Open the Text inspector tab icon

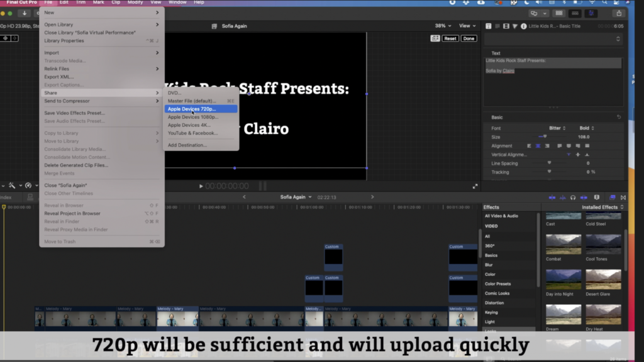click(488, 26)
